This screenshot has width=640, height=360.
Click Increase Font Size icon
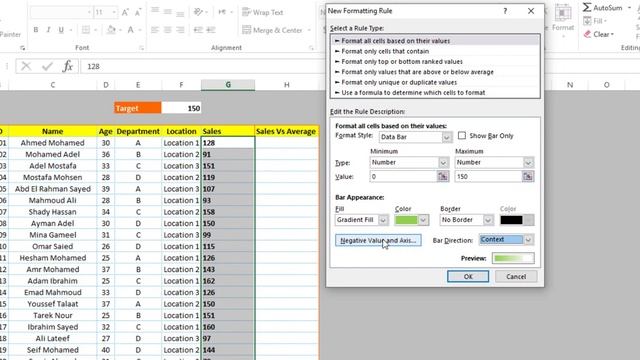125,13
